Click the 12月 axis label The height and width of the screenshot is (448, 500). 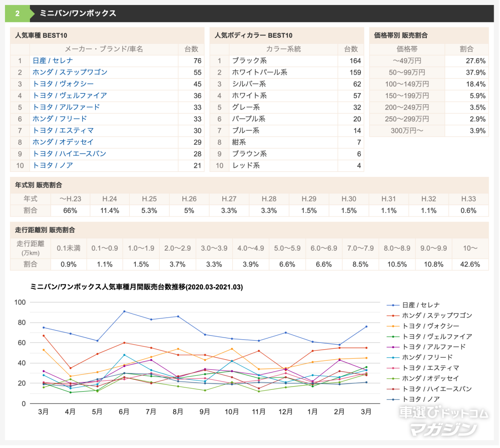click(285, 412)
